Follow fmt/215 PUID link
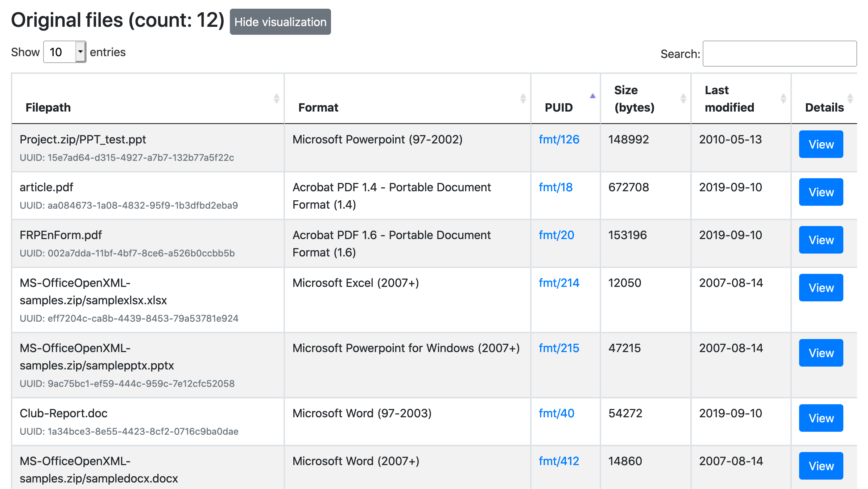Viewport: 868px width, 489px height. coord(559,348)
